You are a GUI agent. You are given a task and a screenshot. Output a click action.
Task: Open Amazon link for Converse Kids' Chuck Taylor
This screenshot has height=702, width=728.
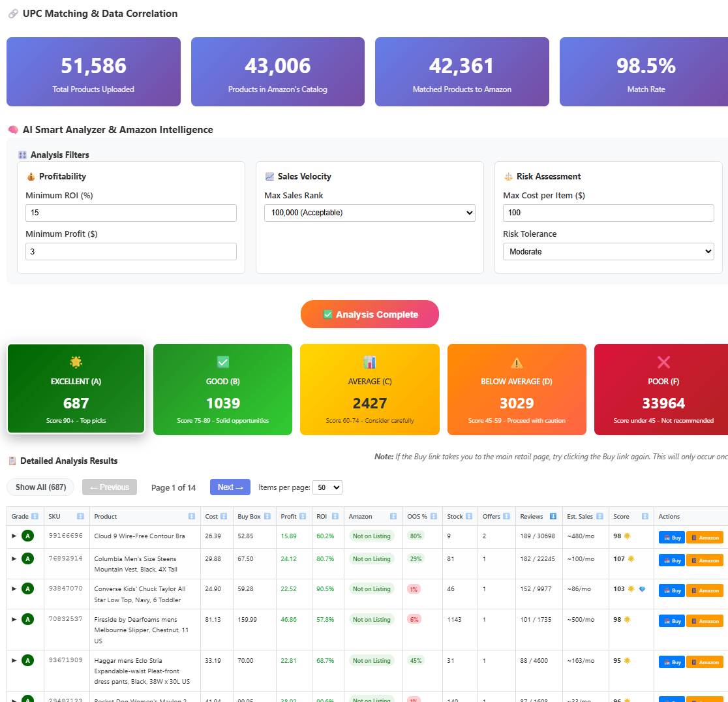pyautogui.click(x=705, y=590)
